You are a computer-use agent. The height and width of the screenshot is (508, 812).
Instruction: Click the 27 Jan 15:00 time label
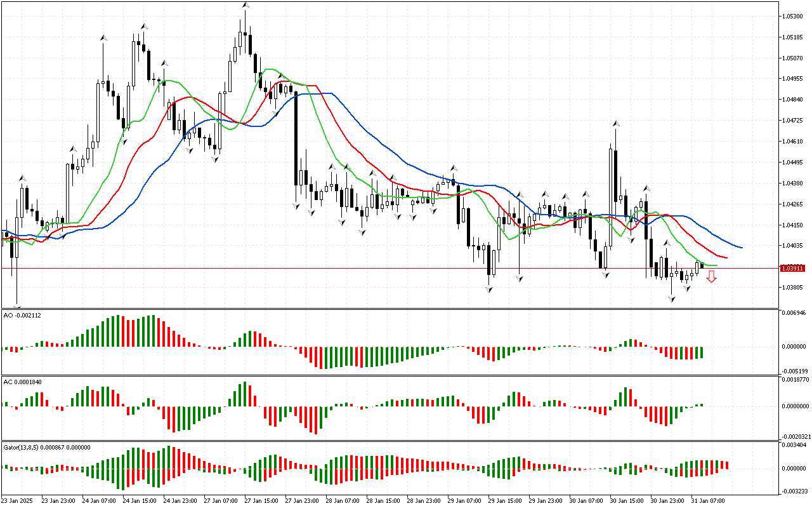click(261, 500)
